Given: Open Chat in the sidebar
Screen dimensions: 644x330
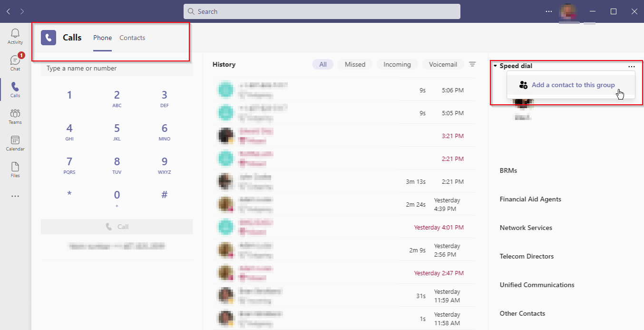Looking at the screenshot, I should 15,63.
